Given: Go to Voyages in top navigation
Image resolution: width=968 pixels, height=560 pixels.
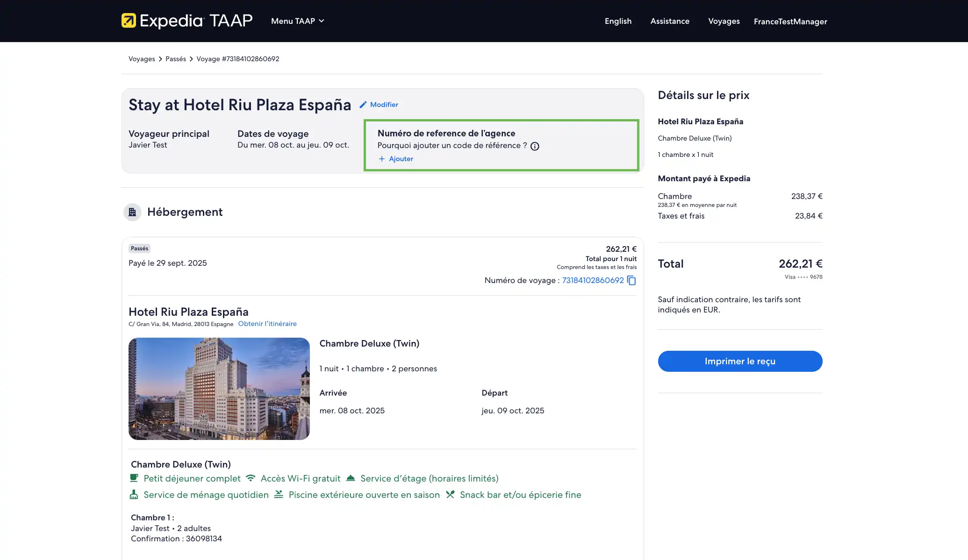Looking at the screenshot, I should pyautogui.click(x=724, y=21).
